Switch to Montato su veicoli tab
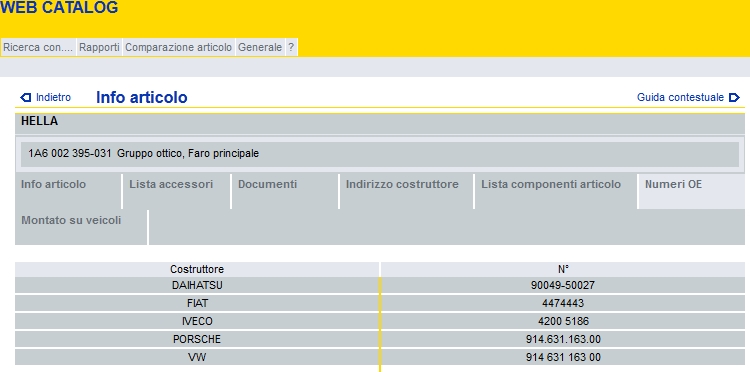Screen dimensions: 750x372 pyautogui.click(x=81, y=227)
